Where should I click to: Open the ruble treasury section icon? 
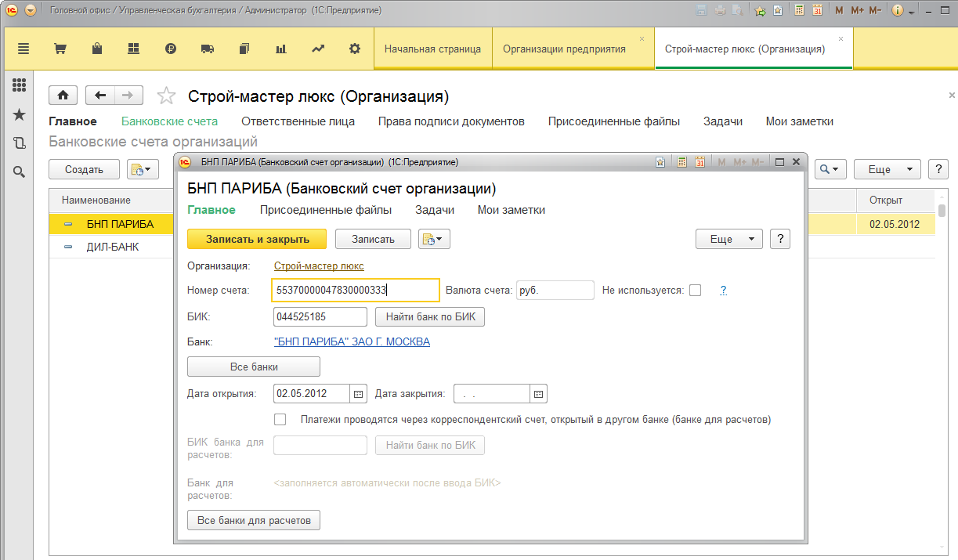tap(171, 49)
